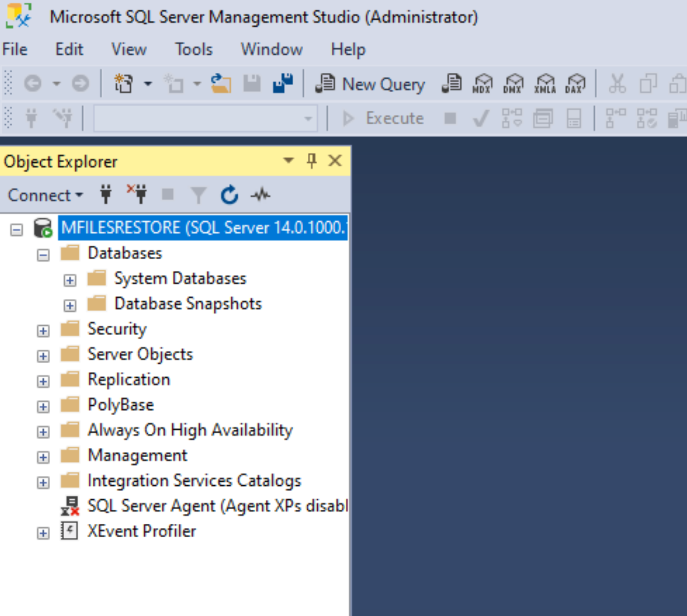Click the Analysis Services DAX Query icon
The width and height of the screenshot is (687, 616).
tap(575, 84)
